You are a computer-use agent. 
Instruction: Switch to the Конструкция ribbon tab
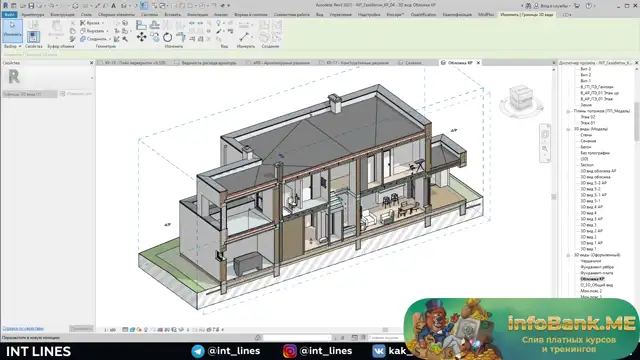coord(62,14)
